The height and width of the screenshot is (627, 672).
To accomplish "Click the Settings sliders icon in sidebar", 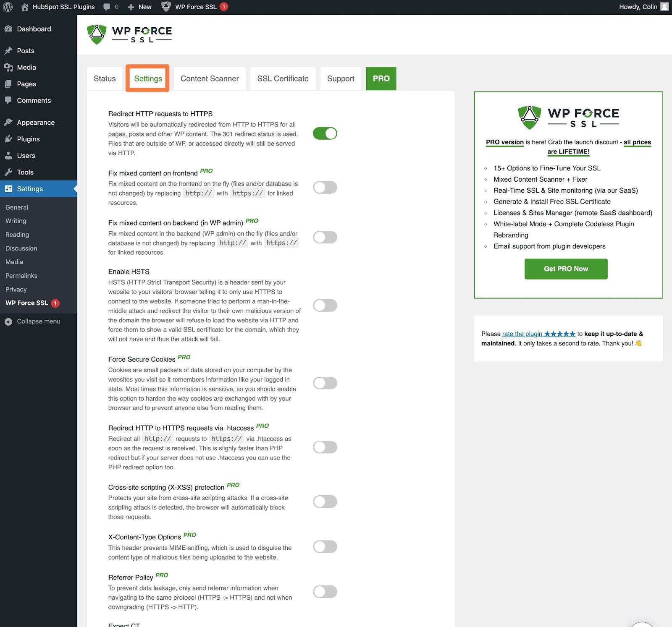I will tap(8, 189).
